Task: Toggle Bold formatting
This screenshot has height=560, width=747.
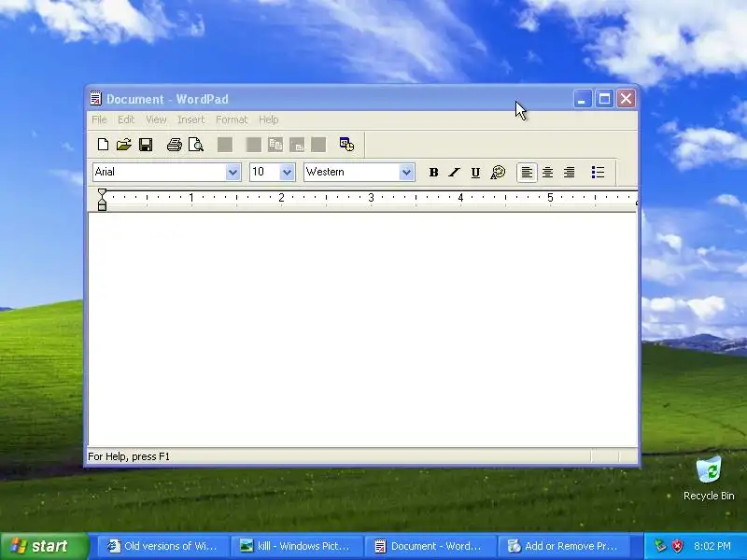Action: [x=433, y=173]
